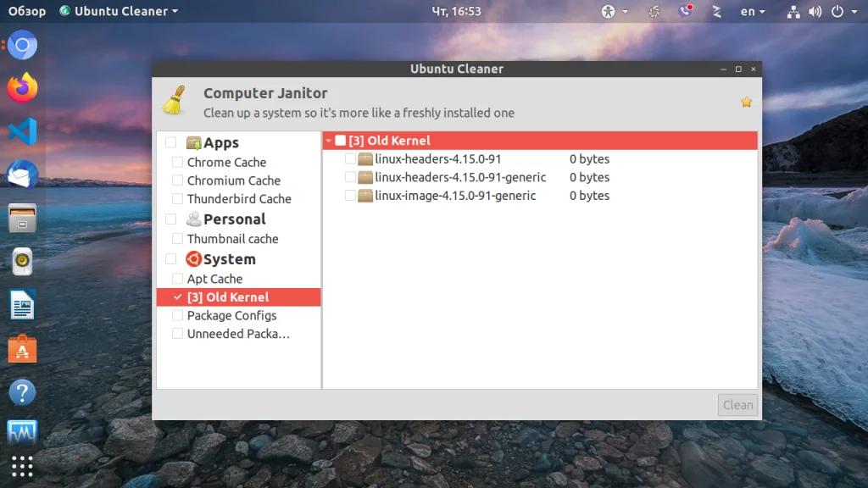868x488 pixels.
Task: Open the accessibility menu in top bar
Action: coord(615,11)
